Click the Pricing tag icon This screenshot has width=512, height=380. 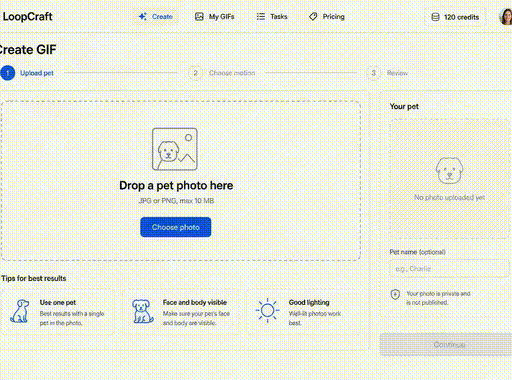click(x=313, y=16)
